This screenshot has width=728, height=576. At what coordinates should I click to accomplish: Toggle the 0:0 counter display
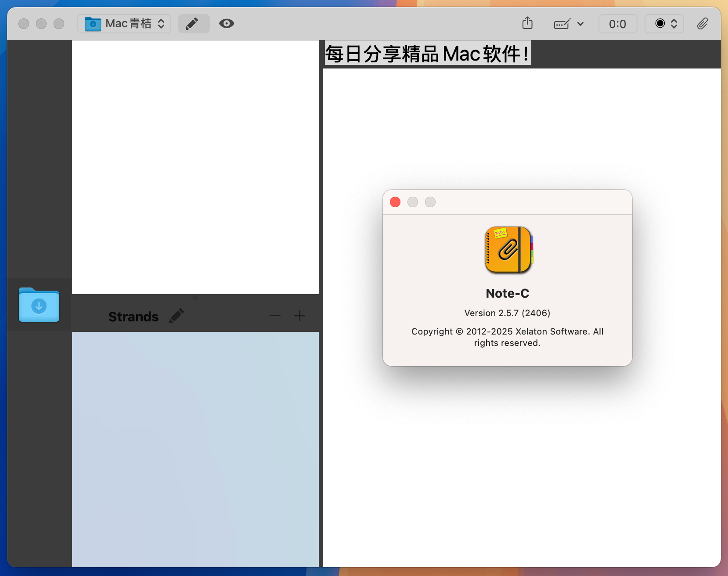[617, 24]
